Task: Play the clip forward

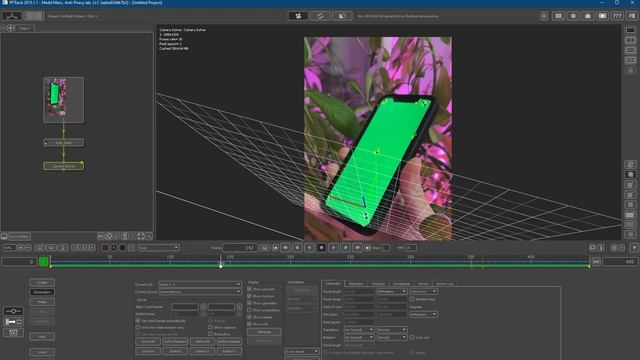Action: click(x=333, y=248)
